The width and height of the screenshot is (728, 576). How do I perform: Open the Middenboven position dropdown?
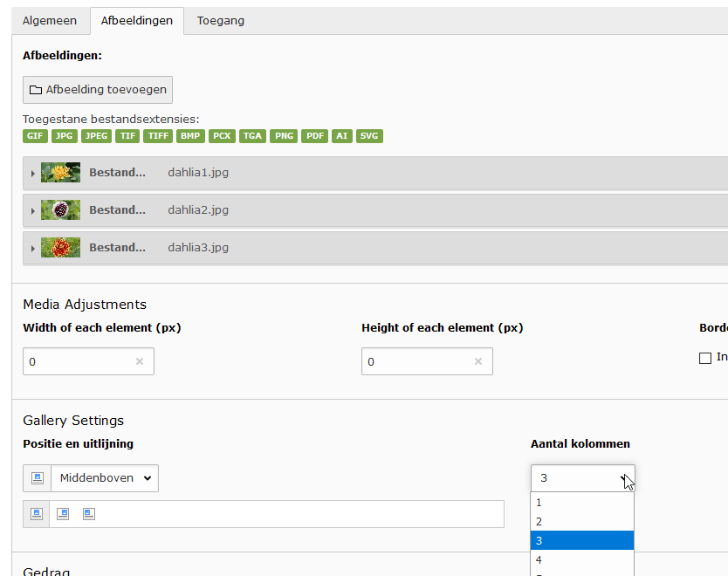point(105,478)
